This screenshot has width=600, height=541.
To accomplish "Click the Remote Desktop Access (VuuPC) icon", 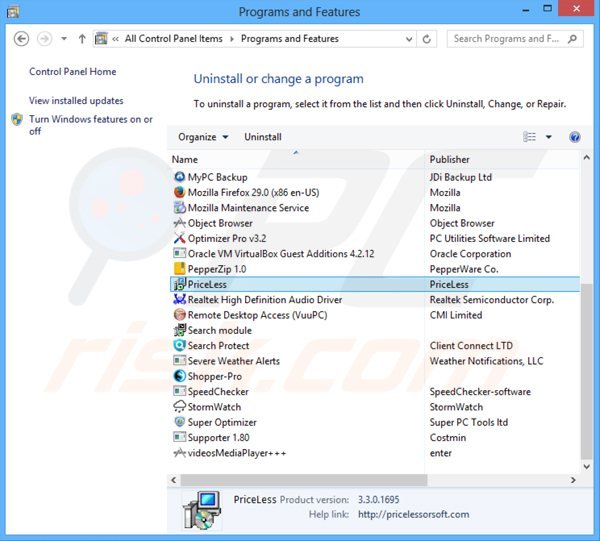I will [x=179, y=314].
